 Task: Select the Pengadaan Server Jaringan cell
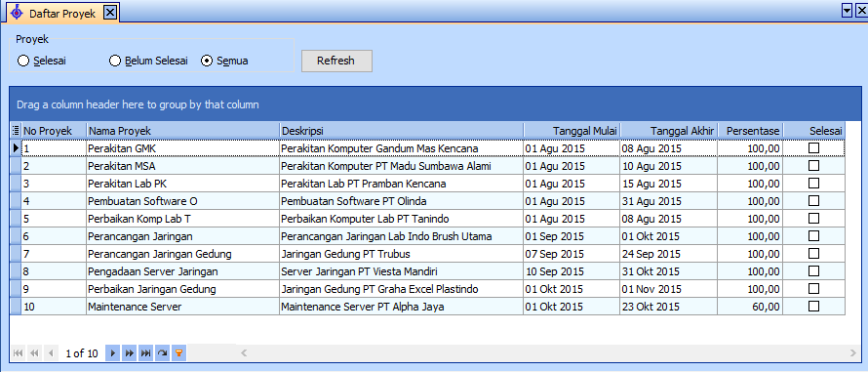182,271
